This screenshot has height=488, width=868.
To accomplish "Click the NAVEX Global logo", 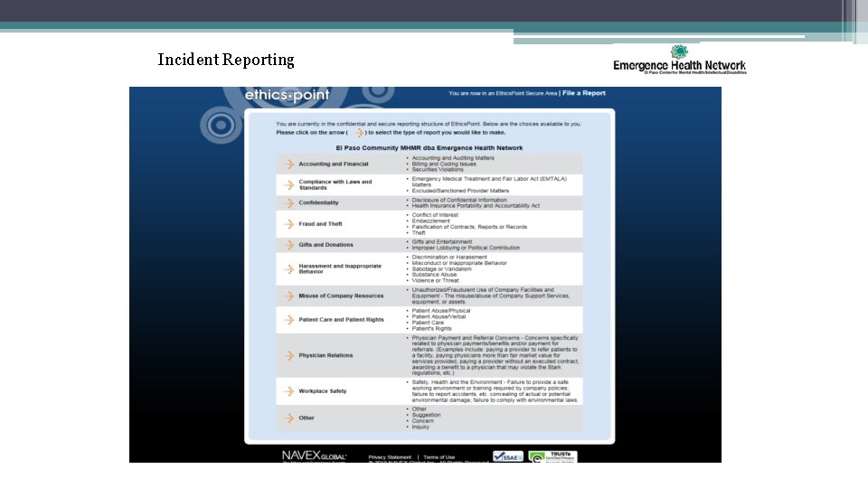I will [314, 455].
